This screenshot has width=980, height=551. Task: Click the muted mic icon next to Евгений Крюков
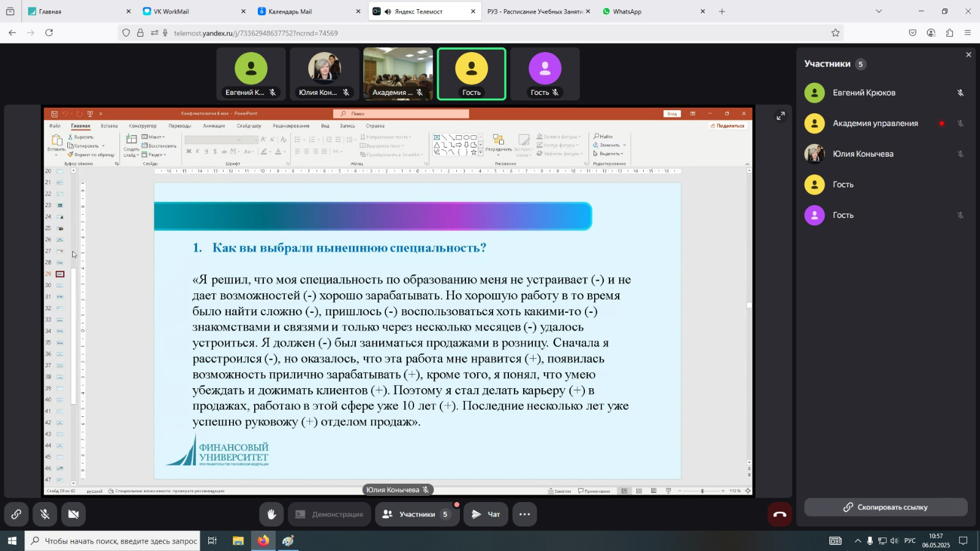[x=960, y=93]
